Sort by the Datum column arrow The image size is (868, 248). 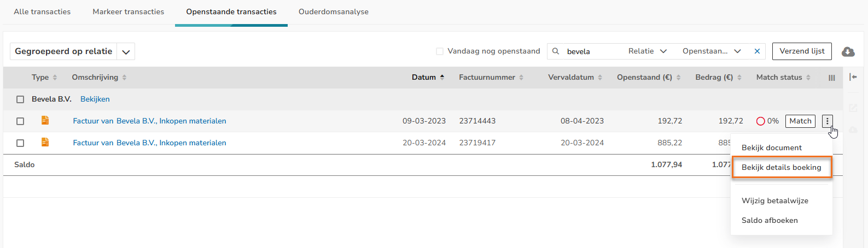pyautogui.click(x=442, y=77)
